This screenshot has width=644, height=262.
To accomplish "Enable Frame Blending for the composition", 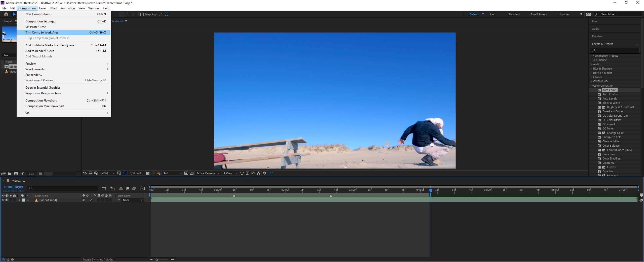I will click(x=127, y=188).
